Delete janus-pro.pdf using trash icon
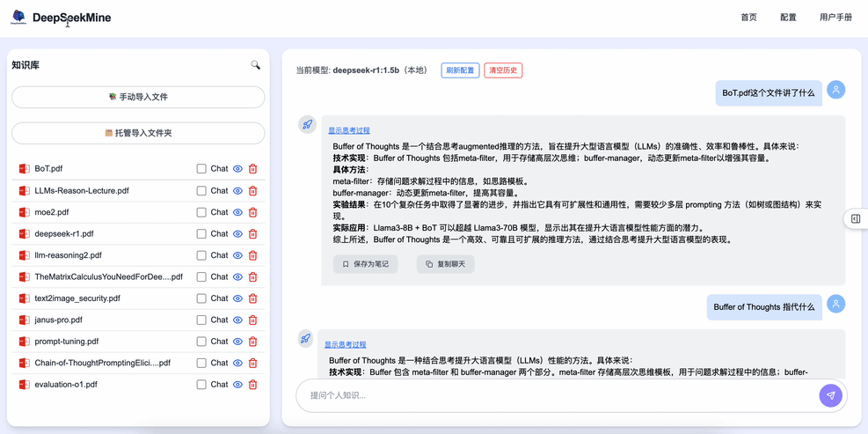This screenshot has width=868, height=434. pyautogui.click(x=253, y=320)
